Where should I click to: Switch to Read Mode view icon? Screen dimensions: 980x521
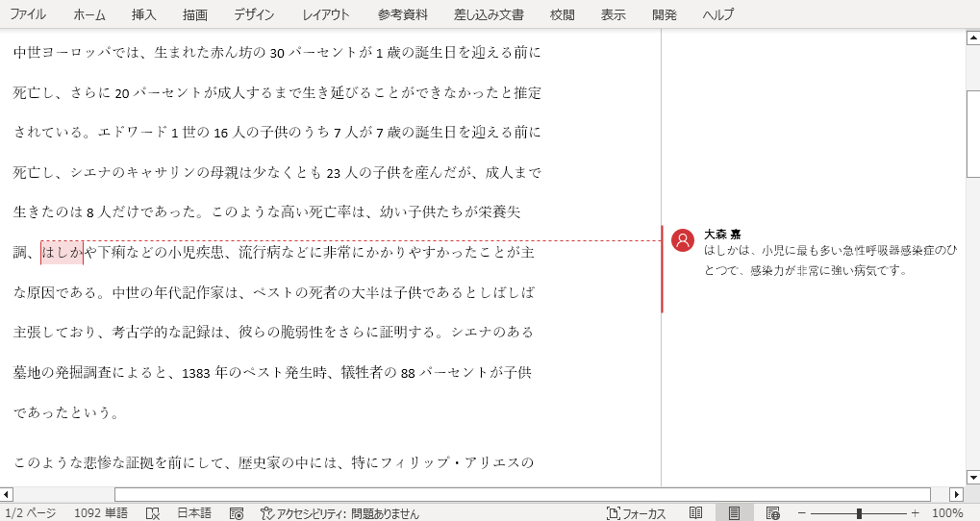pyautogui.click(x=695, y=513)
